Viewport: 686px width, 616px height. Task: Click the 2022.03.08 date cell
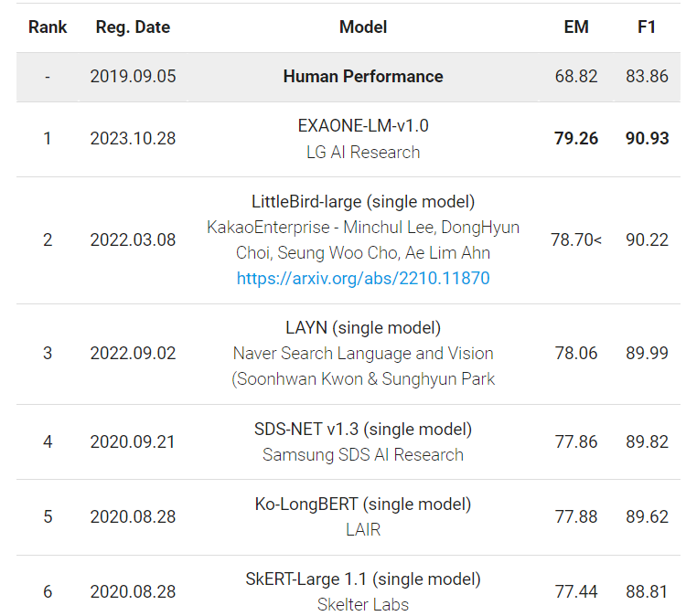point(133,240)
